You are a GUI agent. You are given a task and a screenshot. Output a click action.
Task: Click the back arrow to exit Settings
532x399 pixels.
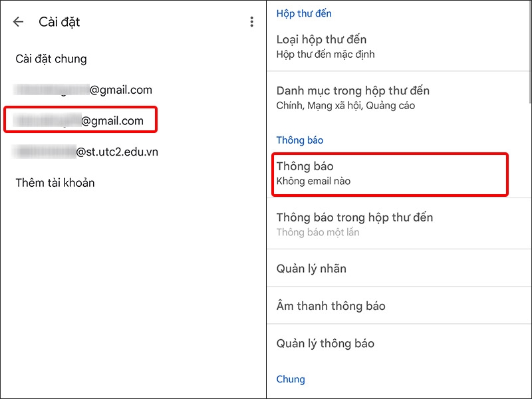pos(16,21)
